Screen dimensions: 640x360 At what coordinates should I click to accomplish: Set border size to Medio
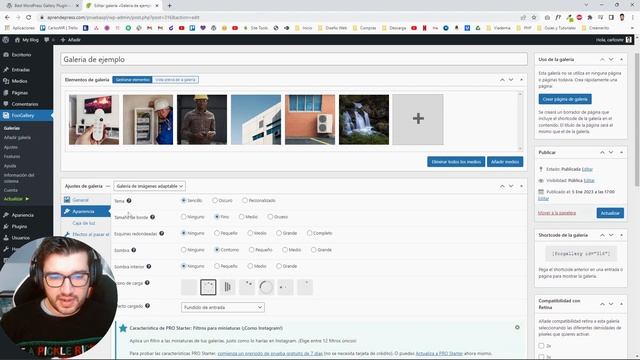242,217
